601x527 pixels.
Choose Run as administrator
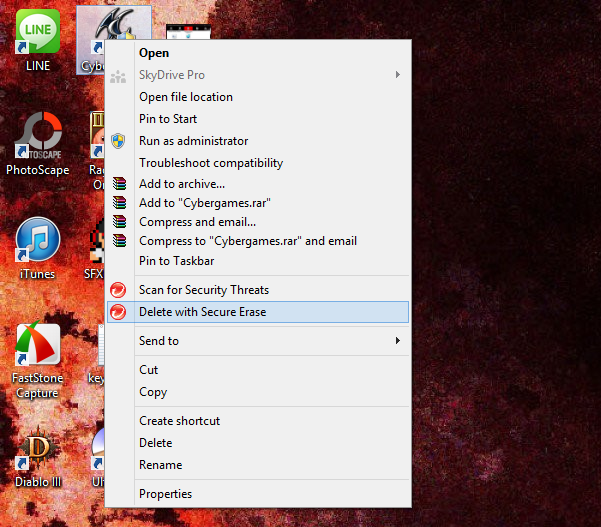(x=258, y=141)
